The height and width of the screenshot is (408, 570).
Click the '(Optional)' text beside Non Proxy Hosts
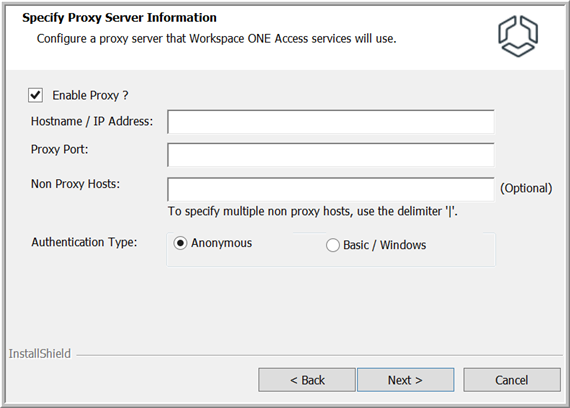click(526, 188)
